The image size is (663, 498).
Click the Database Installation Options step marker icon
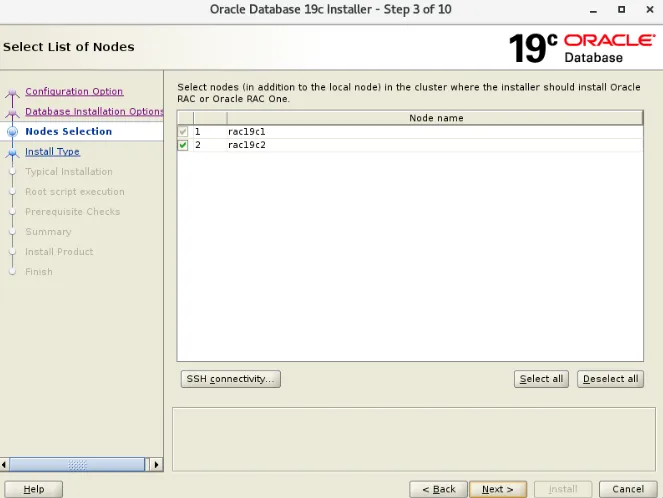click(12, 112)
